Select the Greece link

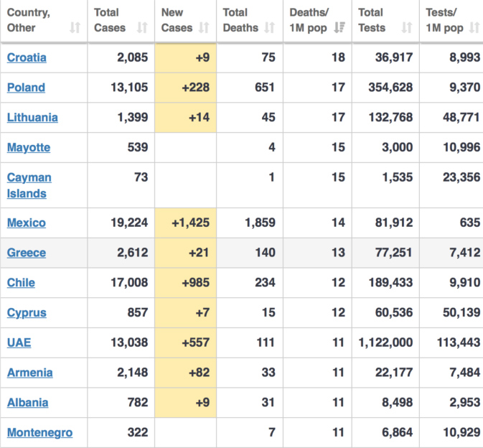click(26, 253)
